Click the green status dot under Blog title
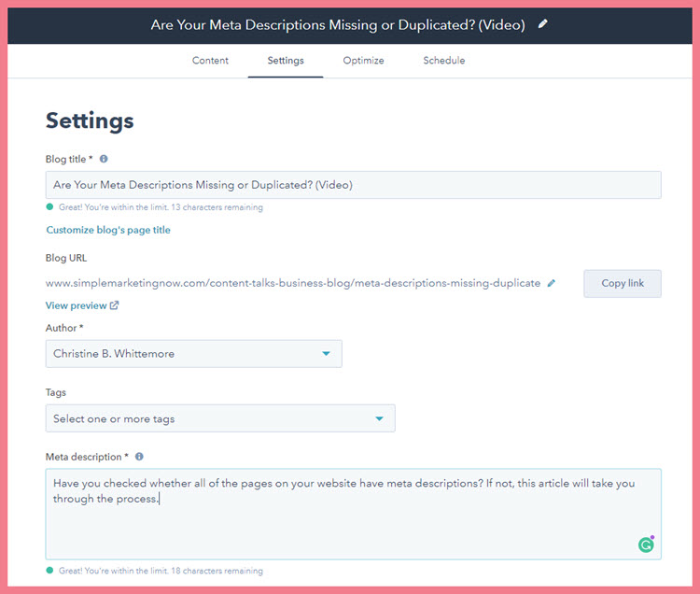 [x=49, y=206]
